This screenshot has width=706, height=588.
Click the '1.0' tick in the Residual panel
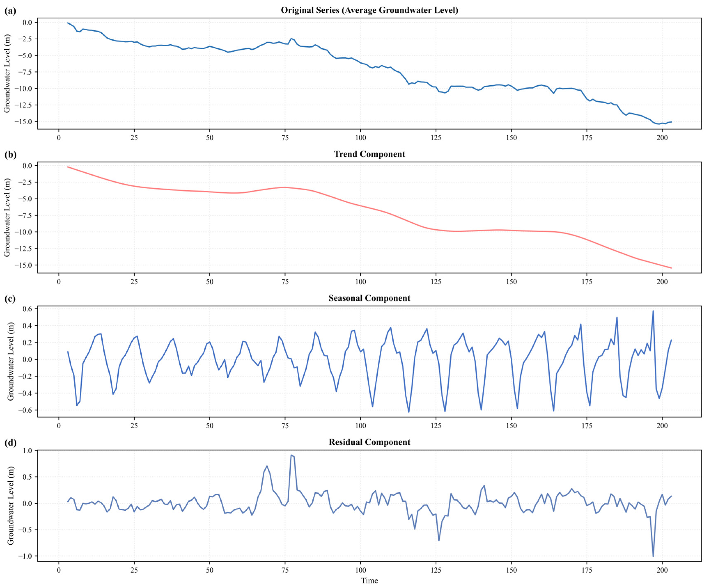click(27, 451)
